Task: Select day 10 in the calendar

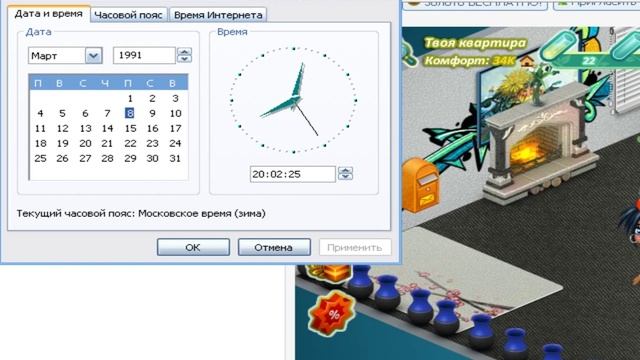Action: 176,113
